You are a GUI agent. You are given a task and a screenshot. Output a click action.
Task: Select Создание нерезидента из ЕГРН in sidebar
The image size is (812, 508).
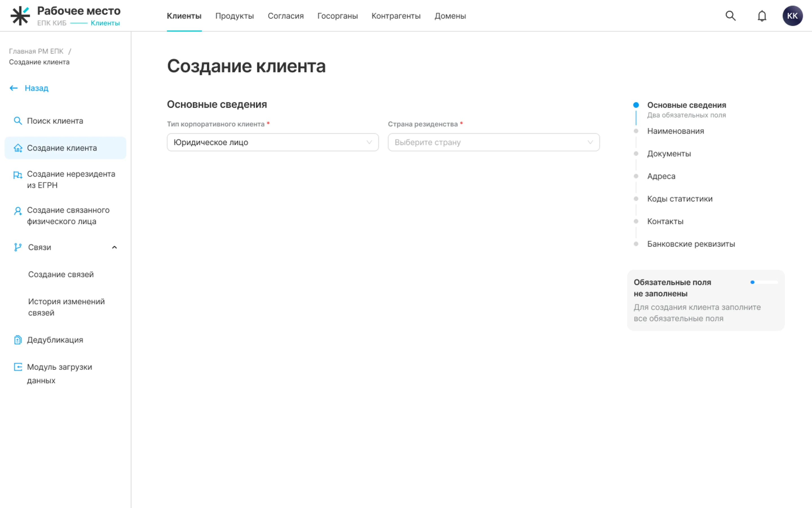(65, 179)
